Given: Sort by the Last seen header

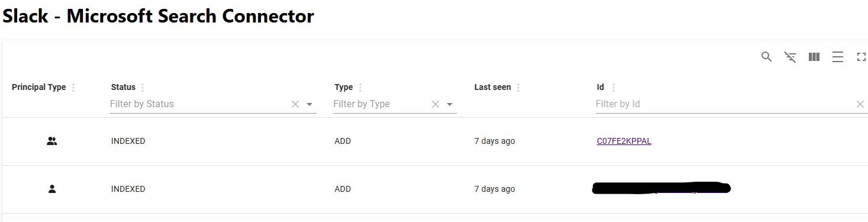Looking at the screenshot, I should pos(492,87).
